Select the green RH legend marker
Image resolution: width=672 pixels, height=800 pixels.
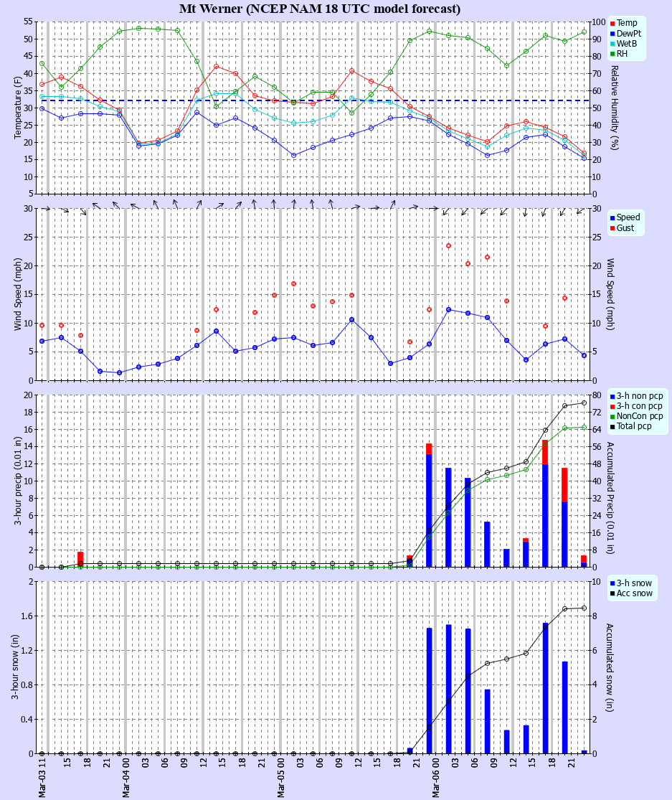(611, 52)
